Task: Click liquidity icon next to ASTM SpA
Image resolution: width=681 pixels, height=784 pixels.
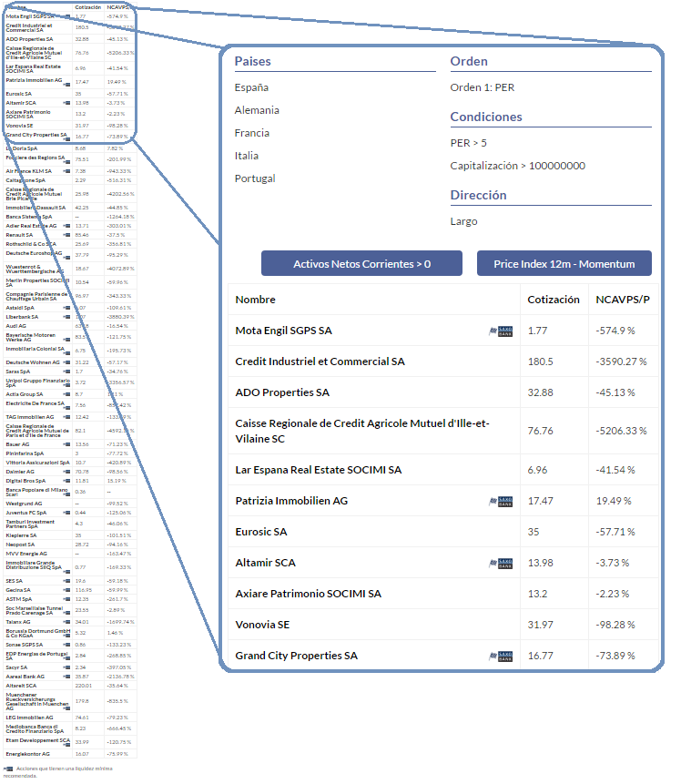Action: pos(66,599)
